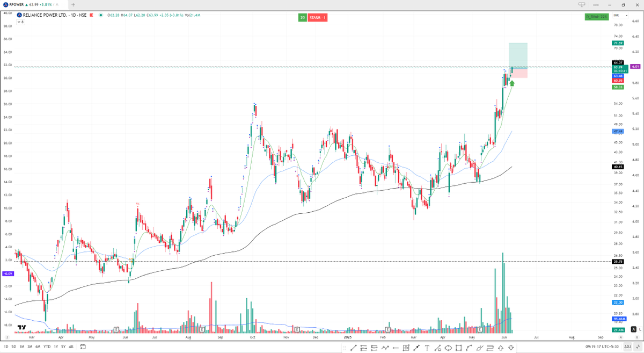644x353 pixels.
Task: Select the horizontal line tool
Action: click(x=396, y=348)
